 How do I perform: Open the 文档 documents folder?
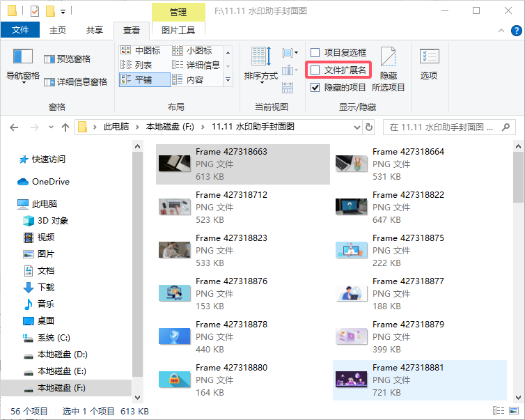click(x=39, y=271)
